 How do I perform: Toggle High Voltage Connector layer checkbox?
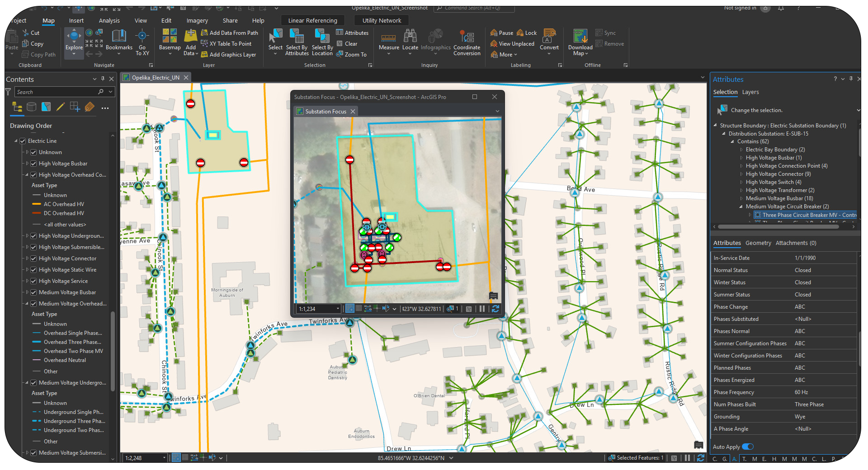pyautogui.click(x=33, y=258)
